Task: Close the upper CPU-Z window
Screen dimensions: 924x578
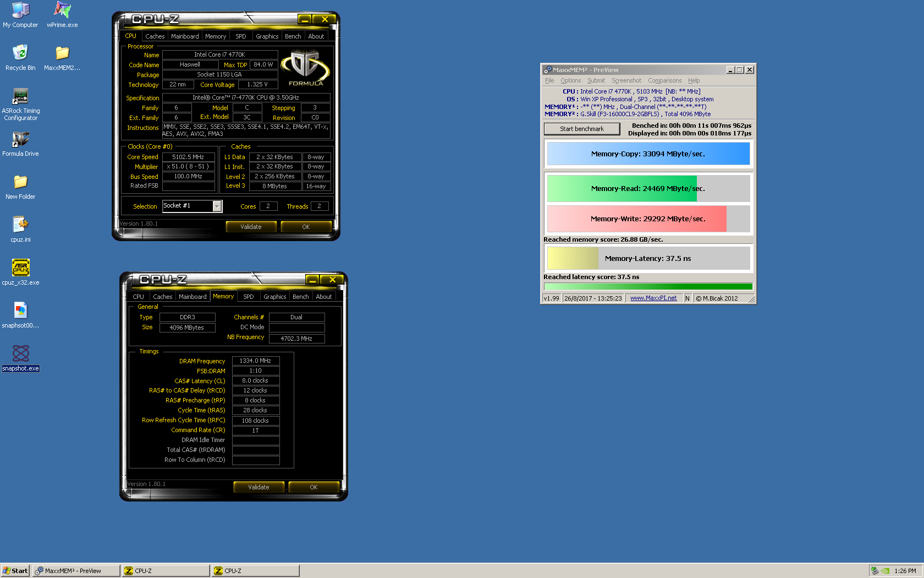Action: click(325, 19)
